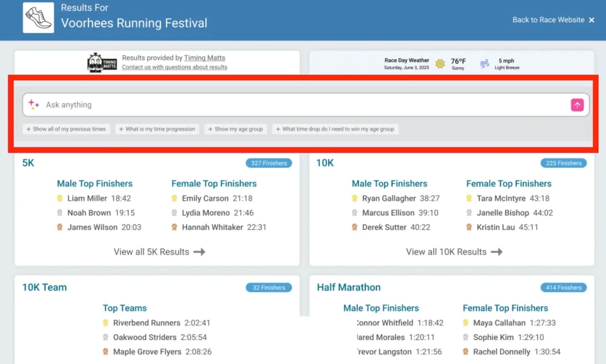Click the bronze medal beside Maple Grove Flyers

pyautogui.click(x=106, y=352)
